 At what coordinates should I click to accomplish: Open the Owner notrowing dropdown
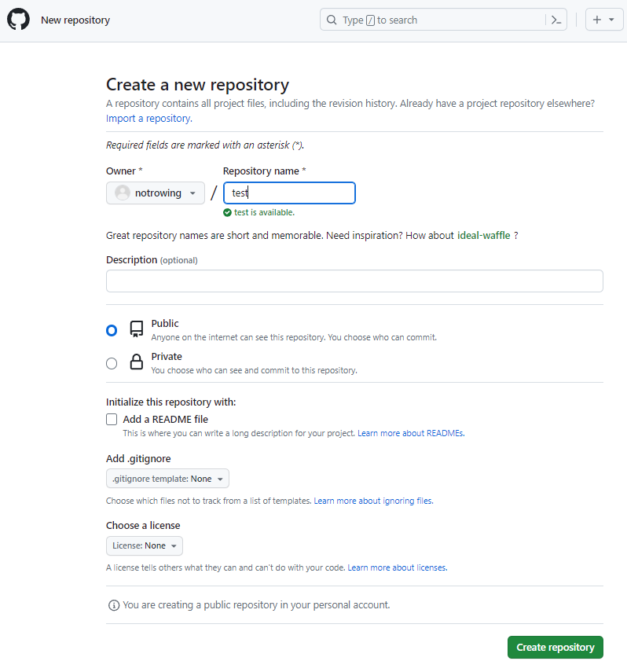[155, 193]
